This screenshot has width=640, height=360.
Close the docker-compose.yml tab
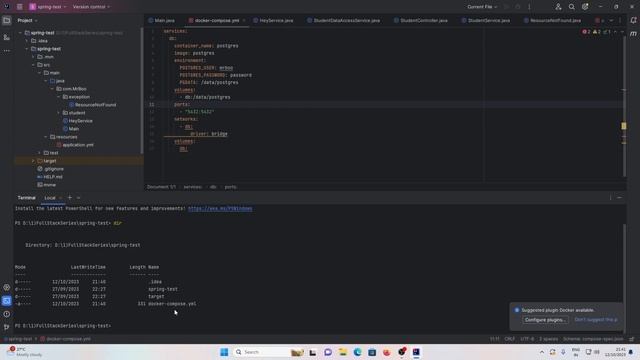(244, 20)
